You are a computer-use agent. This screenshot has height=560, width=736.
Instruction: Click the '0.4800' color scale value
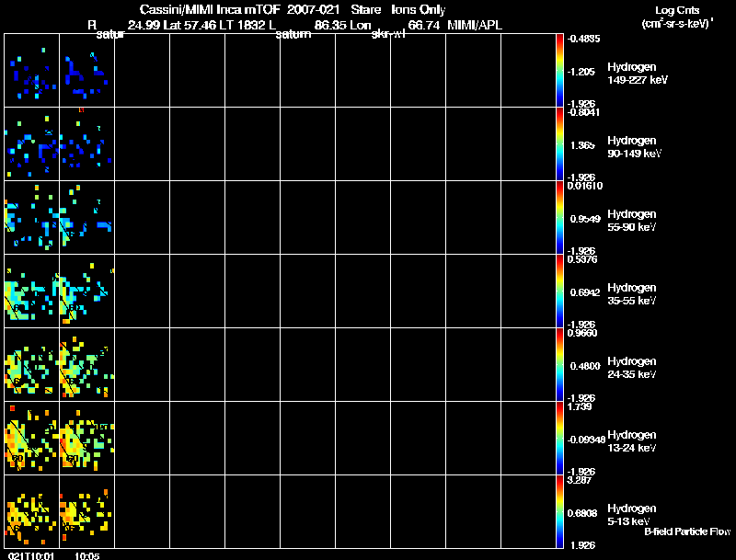[585, 366]
